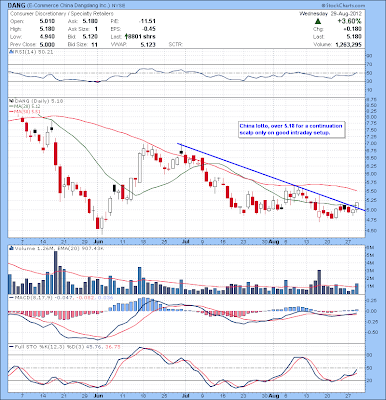This screenshot has width=386, height=400.
Task: Click the Aug label on price axis
Action: (x=273, y=240)
